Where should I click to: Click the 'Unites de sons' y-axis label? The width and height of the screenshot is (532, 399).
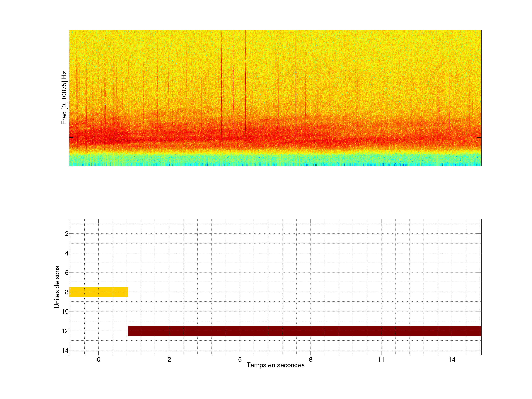(x=57, y=287)
